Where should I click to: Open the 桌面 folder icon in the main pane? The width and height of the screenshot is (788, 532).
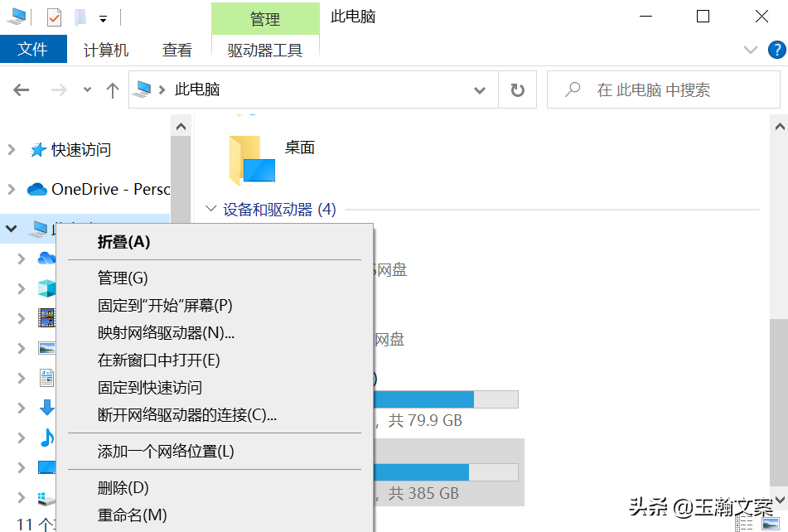(x=250, y=157)
